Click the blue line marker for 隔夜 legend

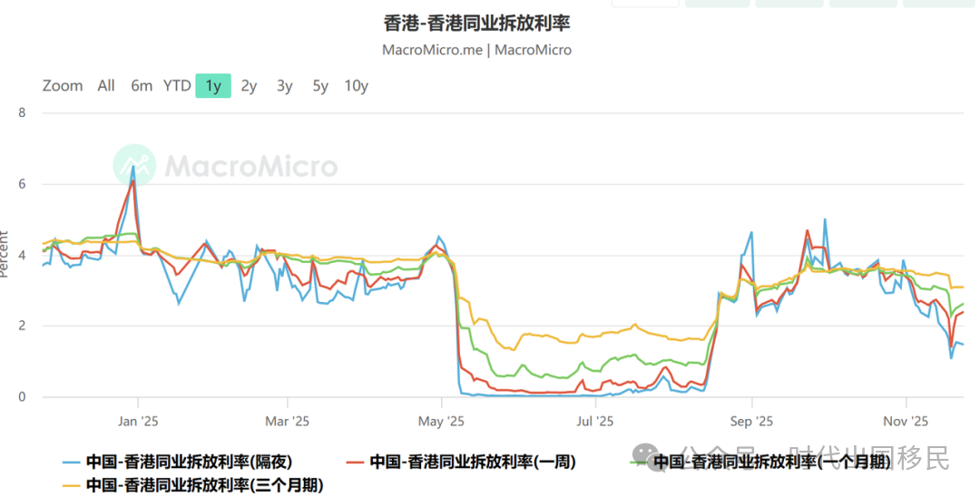(x=73, y=462)
